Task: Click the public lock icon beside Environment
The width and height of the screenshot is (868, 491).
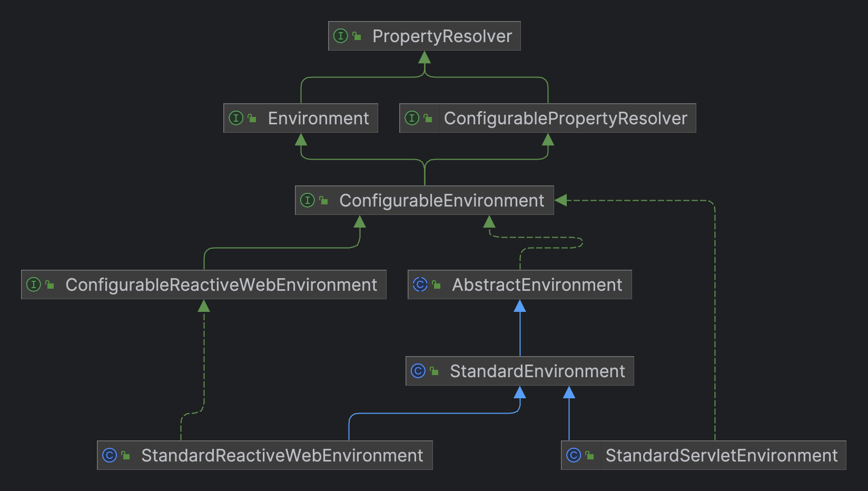Action: 252,118
